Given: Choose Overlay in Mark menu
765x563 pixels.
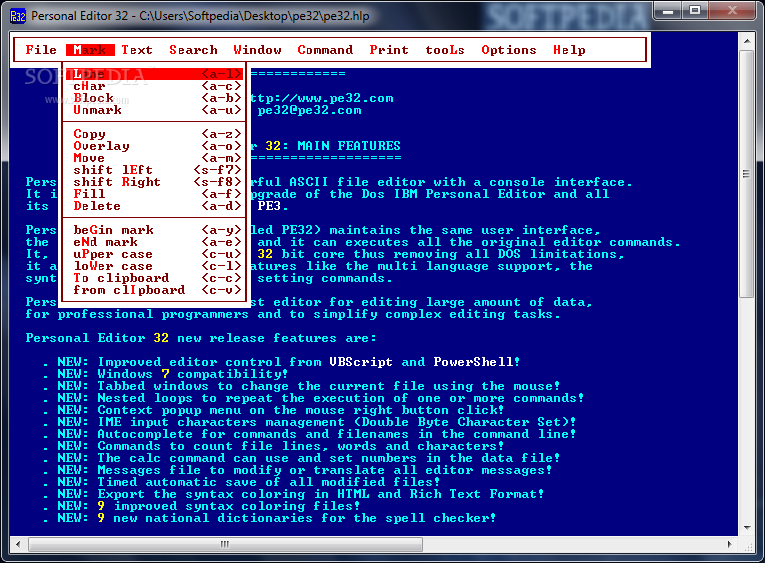Looking at the screenshot, I should tap(154, 146).
